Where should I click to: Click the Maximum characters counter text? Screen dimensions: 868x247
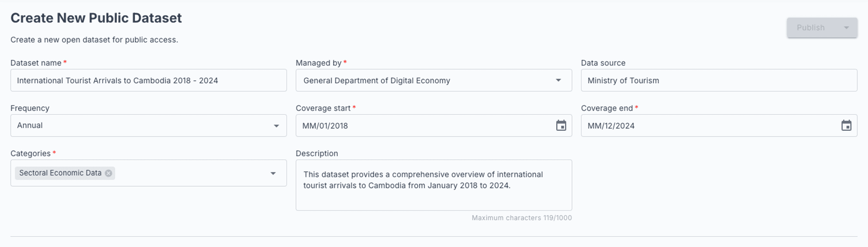[x=522, y=218]
